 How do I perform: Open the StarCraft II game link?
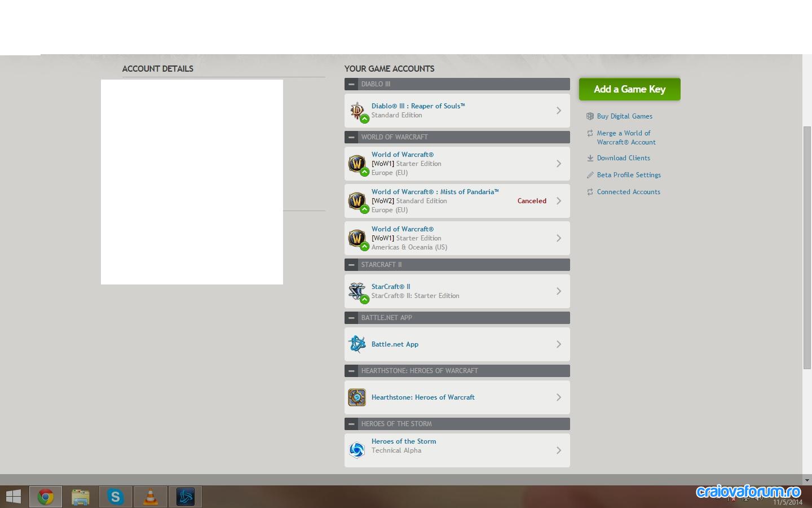coord(391,287)
